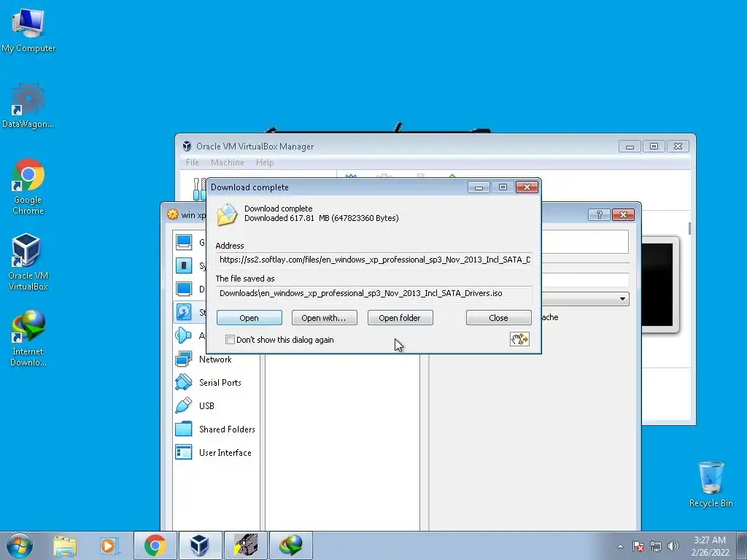Click the VM preview thumbnail in VirtualBox Manager

click(x=659, y=285)
